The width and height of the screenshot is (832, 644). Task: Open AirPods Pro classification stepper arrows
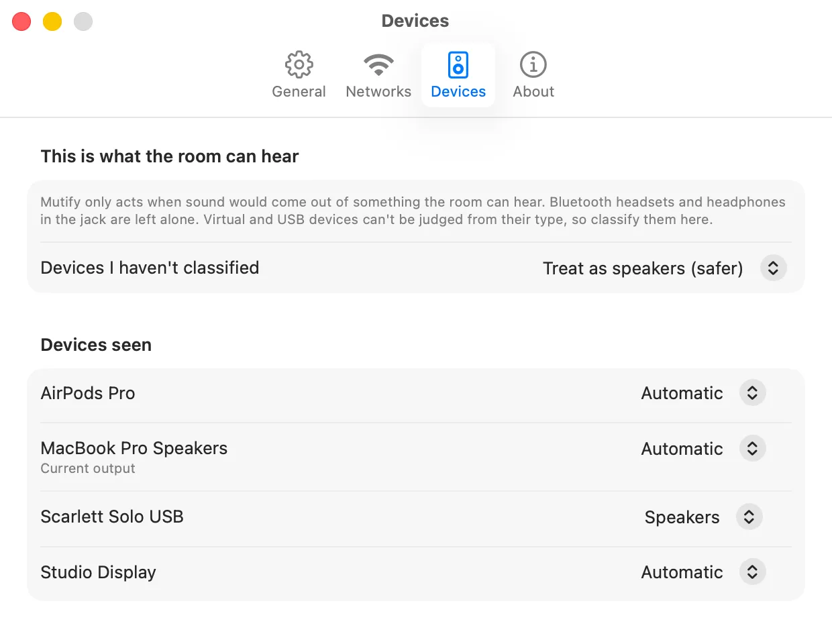click(752, 393)
